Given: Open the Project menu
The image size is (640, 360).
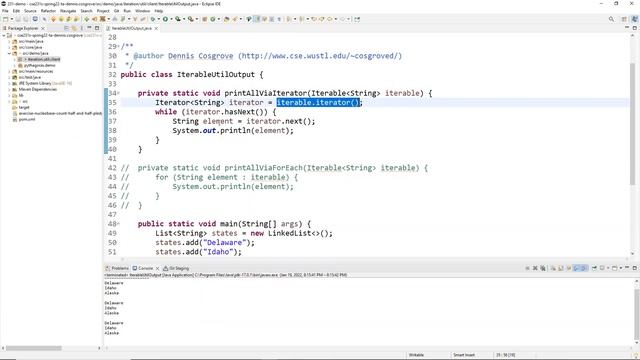Looking at the screenshot, I should [x=103, y=11].
